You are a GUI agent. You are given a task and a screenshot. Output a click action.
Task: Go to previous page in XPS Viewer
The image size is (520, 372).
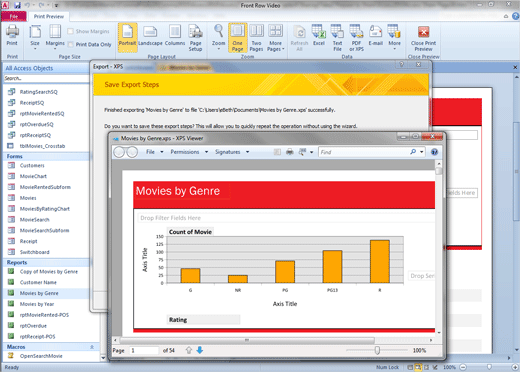click(x=189, y=350)
